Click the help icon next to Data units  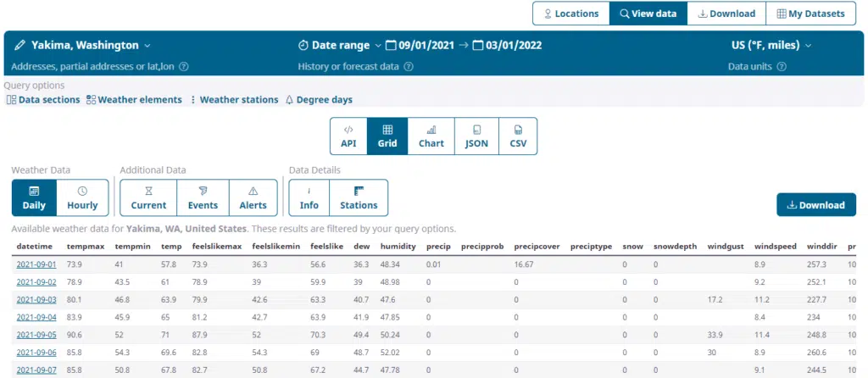click(782, 67)
